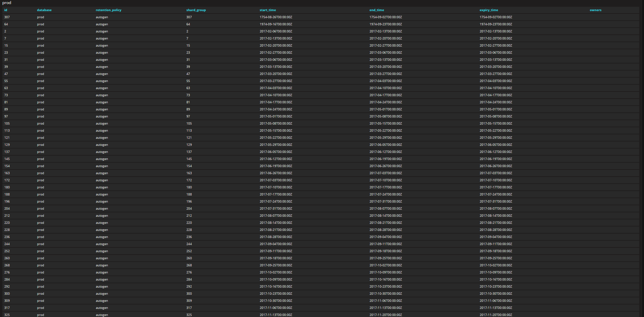
Task: Select start_time 1754-08-26T00:00:00Z cell
Action: 276,17
